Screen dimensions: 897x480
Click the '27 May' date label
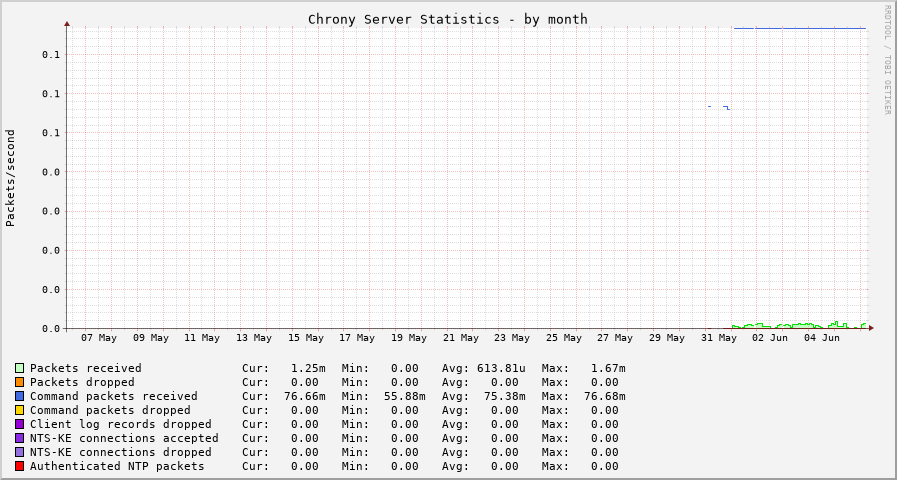615,338
